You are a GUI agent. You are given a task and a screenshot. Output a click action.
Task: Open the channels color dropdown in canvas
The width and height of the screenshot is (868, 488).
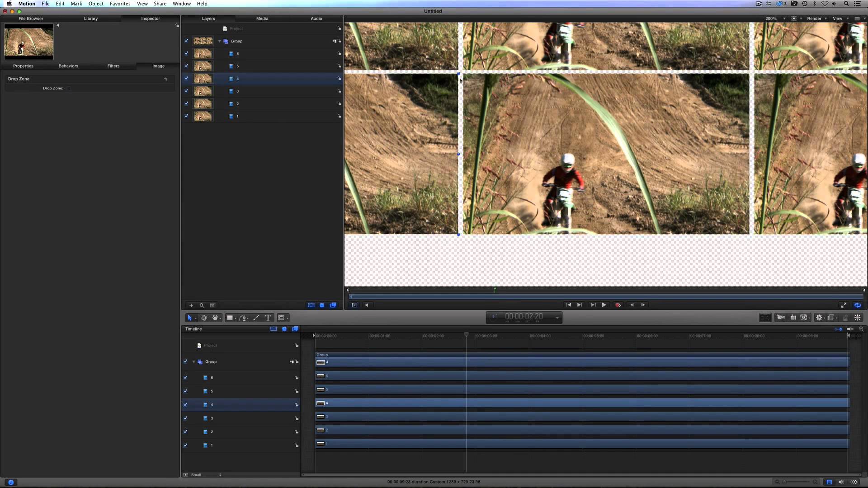[797, 19]
